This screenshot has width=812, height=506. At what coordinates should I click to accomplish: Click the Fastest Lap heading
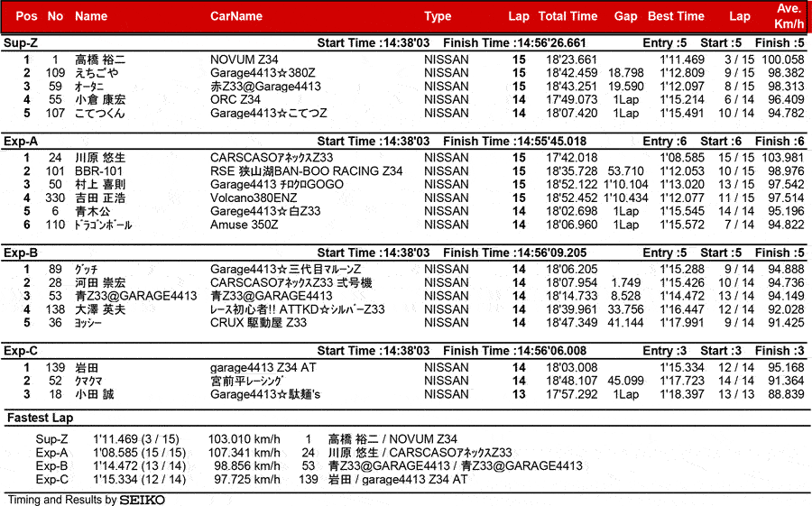click(40, 418)
